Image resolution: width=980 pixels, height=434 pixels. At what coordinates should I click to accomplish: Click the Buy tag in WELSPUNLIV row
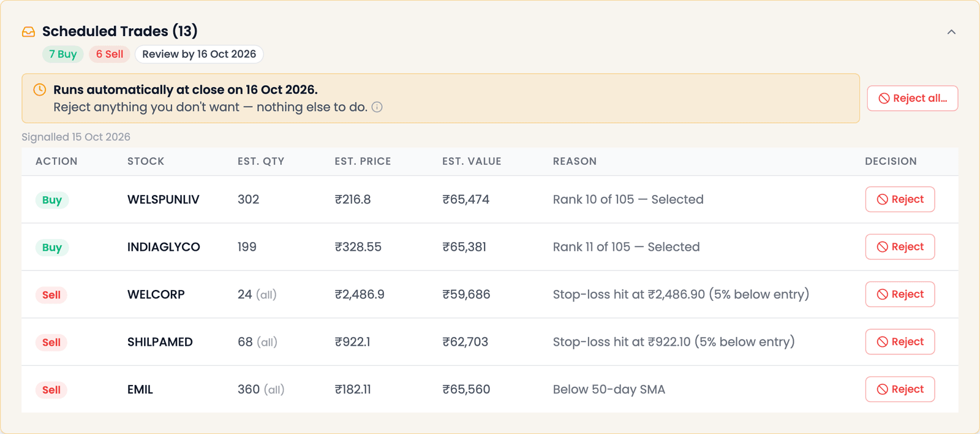[52, 200]
